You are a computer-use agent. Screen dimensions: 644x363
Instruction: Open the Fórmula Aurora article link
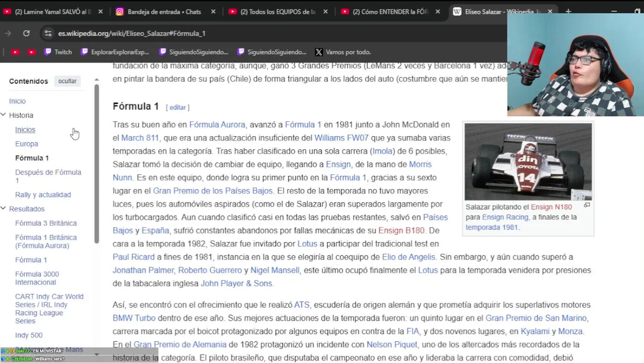(x=217, y=125)
